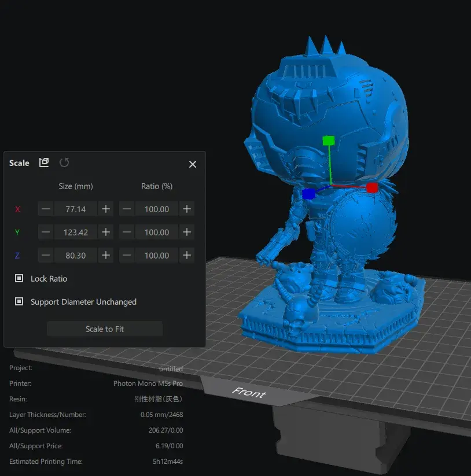Decrease the X size value
Screen dimensions: 471x476
tap(46, 209)
